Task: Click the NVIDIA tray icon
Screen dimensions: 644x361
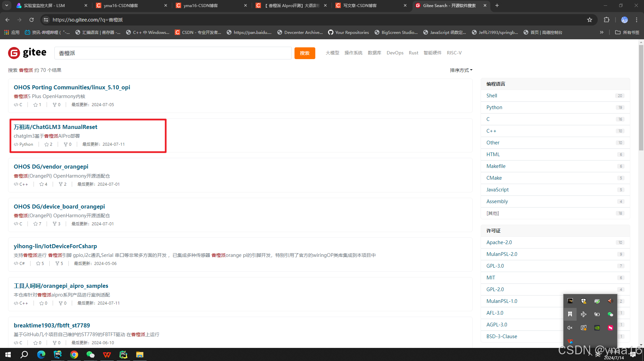Action: click(597, 328)
